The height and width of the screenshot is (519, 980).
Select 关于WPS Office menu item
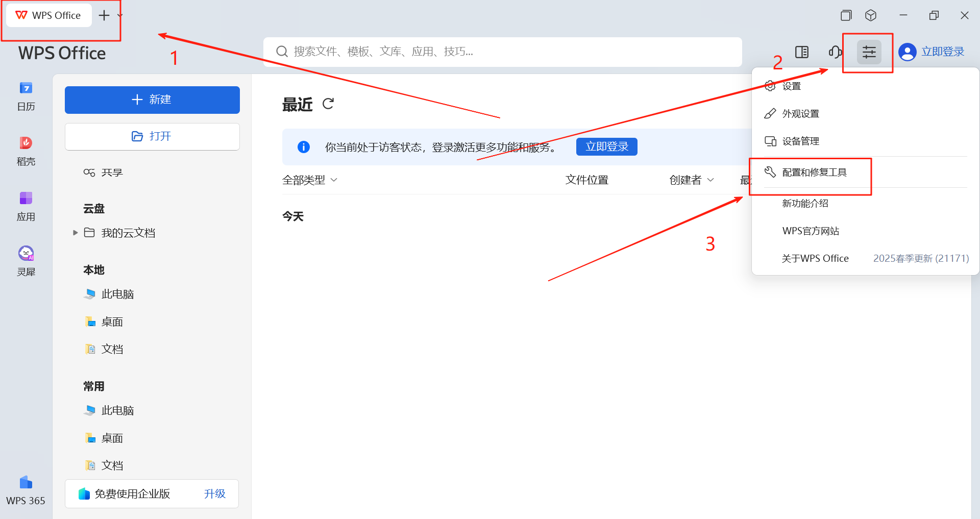tap(866, 258)
